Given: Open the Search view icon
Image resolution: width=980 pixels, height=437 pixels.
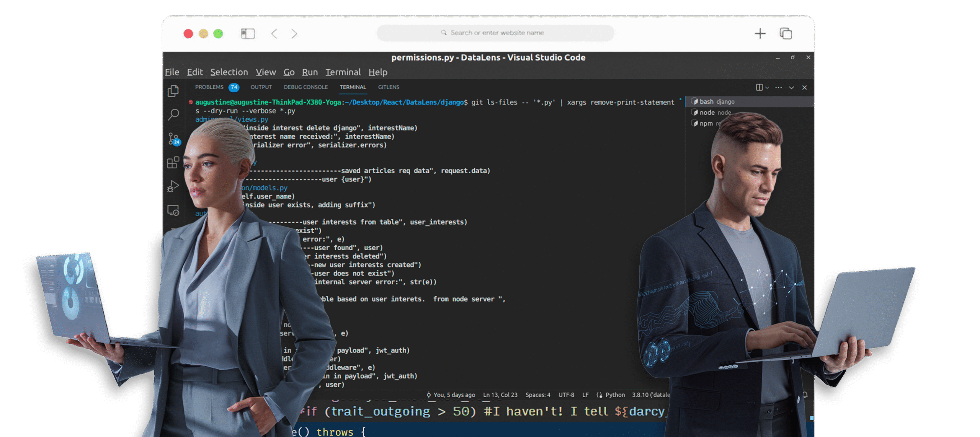Looking at the screenshot, I should tap(173, 114).
